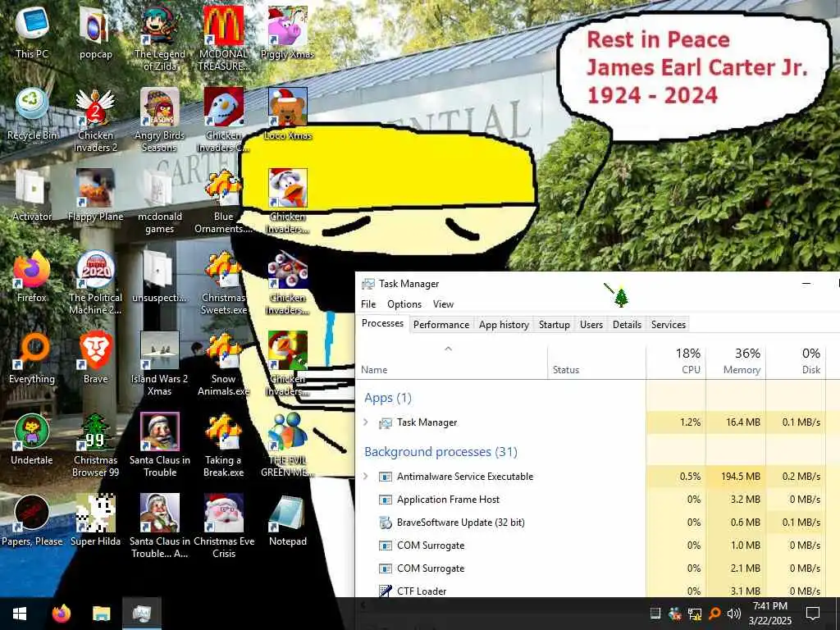The image size is (840, 630).
Task: Open the Recycle Bin
Action: 32,113
